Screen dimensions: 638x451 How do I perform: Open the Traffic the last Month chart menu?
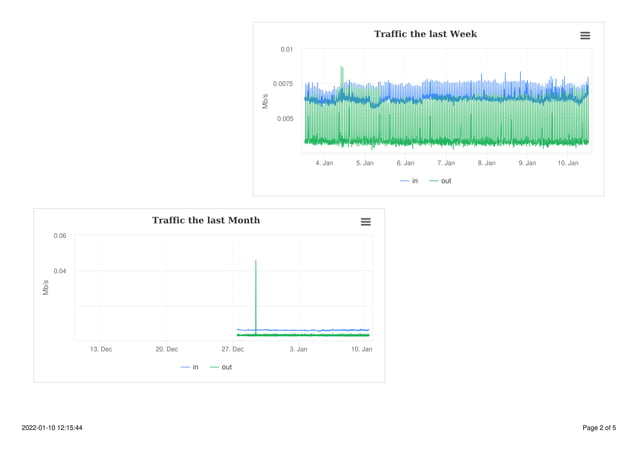pos(365,222)
